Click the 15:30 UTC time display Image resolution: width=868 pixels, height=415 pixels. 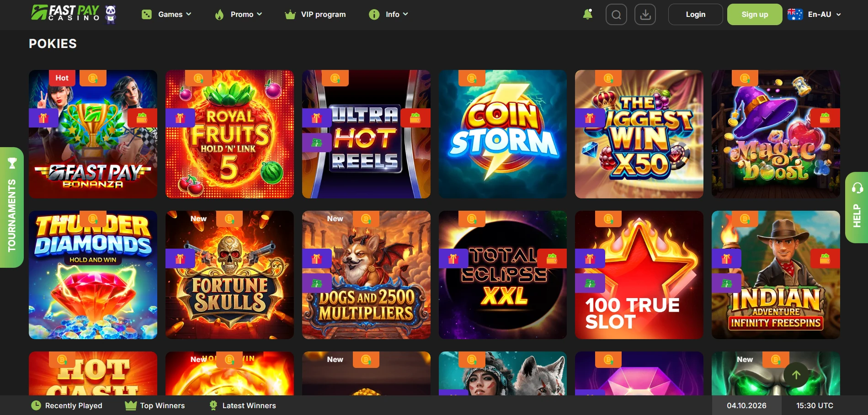[x=815, y=405]
